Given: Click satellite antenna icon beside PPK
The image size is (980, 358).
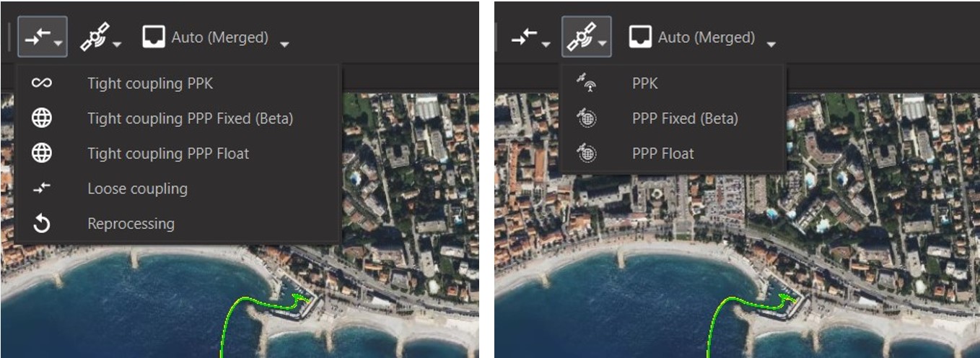Looking at the screenshot, I should (586, 84).
